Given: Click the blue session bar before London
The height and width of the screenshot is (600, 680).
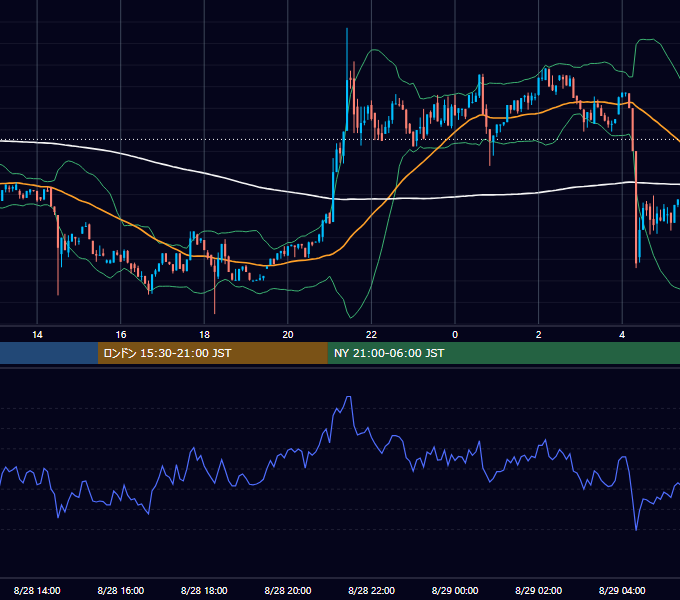Looking at the screenshot, I should pos(49,353).
